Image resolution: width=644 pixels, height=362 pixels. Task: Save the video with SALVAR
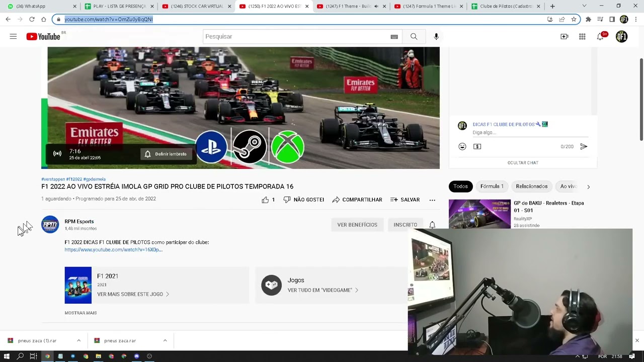(x=405, y=200)
